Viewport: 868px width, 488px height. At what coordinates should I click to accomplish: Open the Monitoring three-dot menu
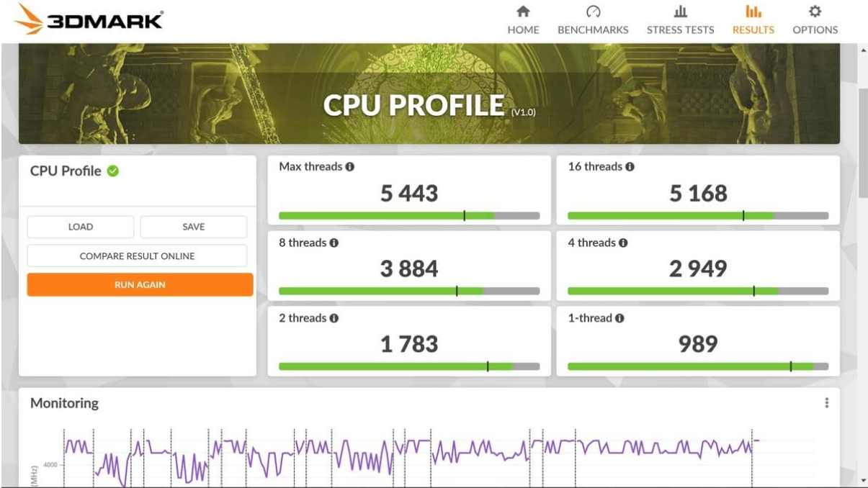[x=827, y=403]
